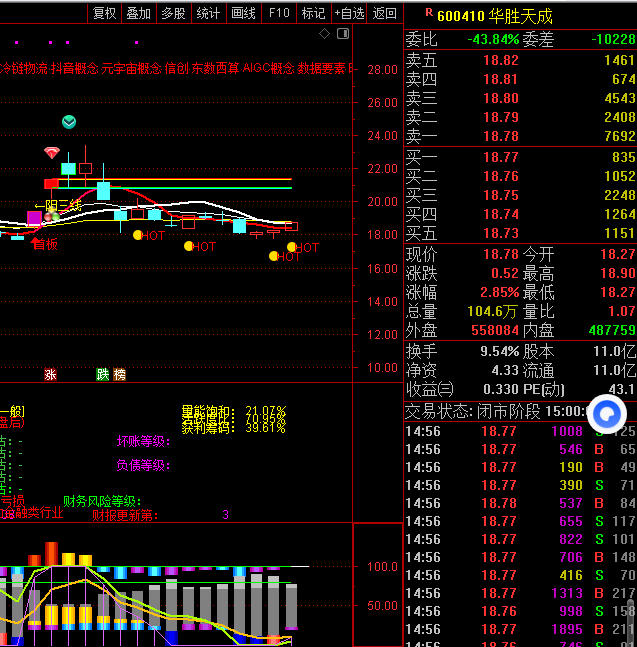The width and height of the screenshot is (637, 647).
Task: Click the 涨 tag below the chart
Action: coord(50,374)
